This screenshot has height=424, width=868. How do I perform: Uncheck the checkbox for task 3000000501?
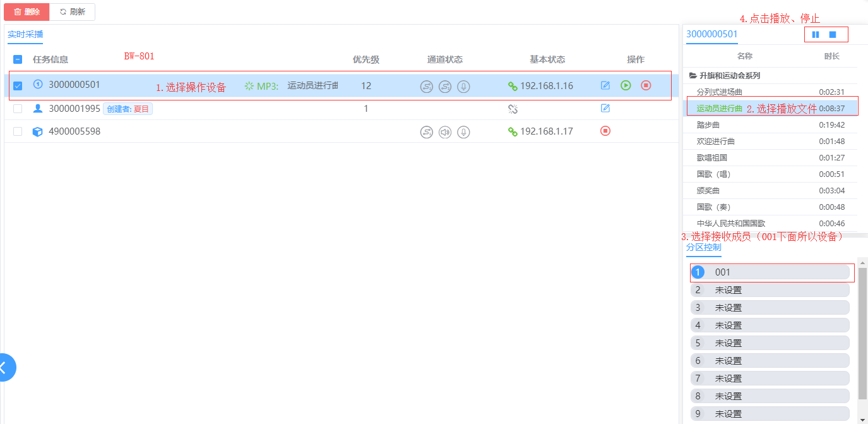click(x=18, y=86)
